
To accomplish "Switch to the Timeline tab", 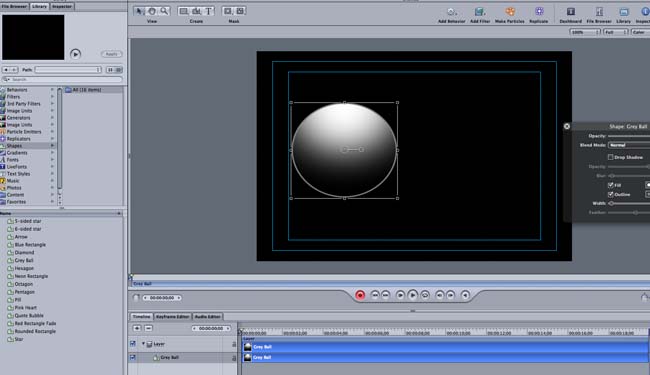I will 141,317.
